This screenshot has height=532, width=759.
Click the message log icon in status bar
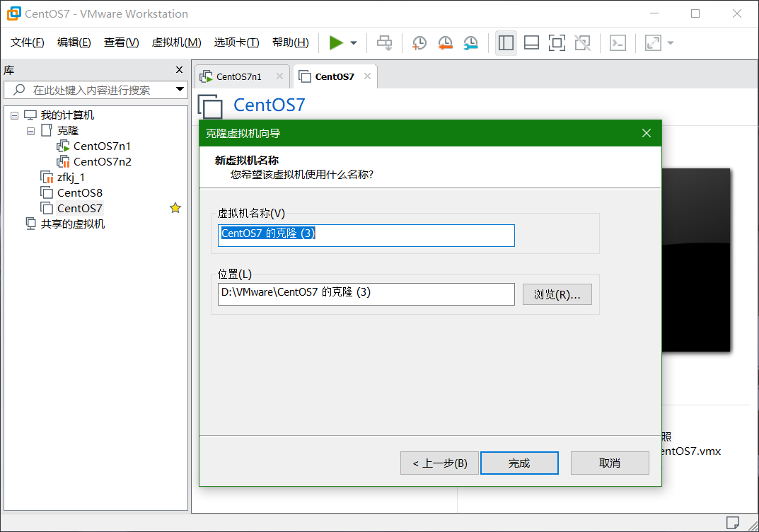point(732,523)
